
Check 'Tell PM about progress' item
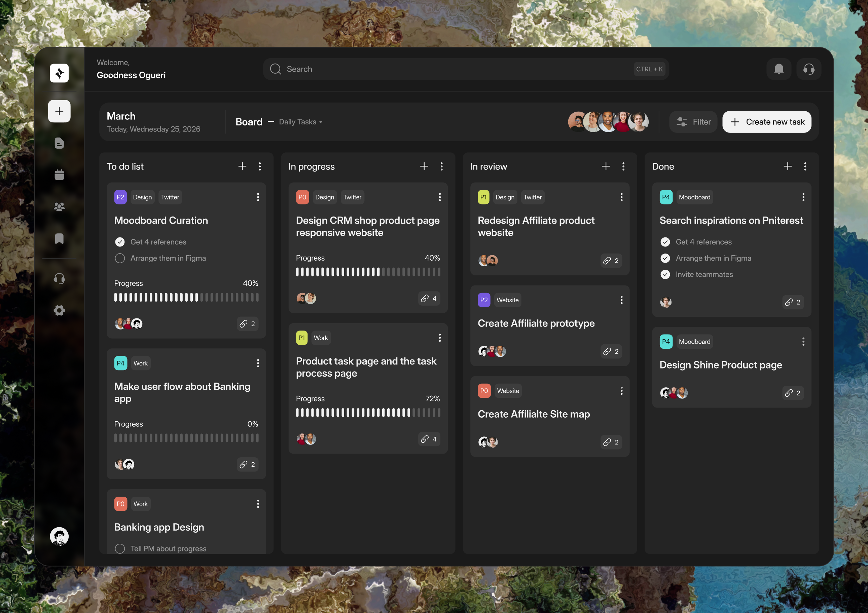(x=120, y=548)
